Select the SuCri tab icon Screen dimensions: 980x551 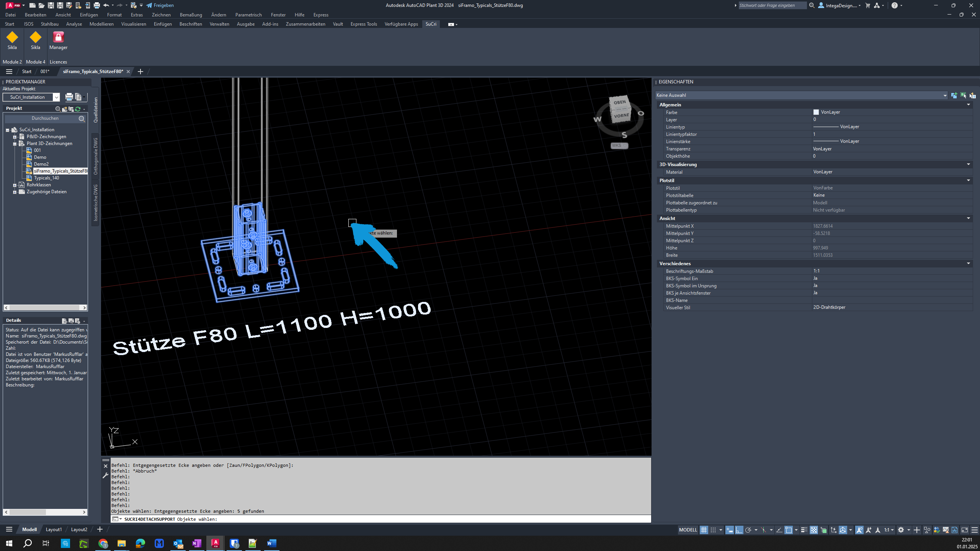click(430, 24)
